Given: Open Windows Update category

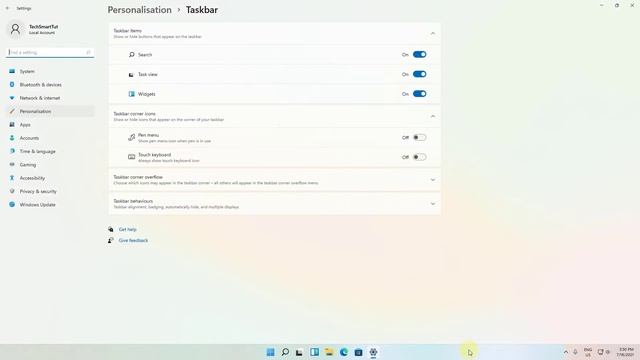Looking at the screenshot, I should tap(50, 204).
